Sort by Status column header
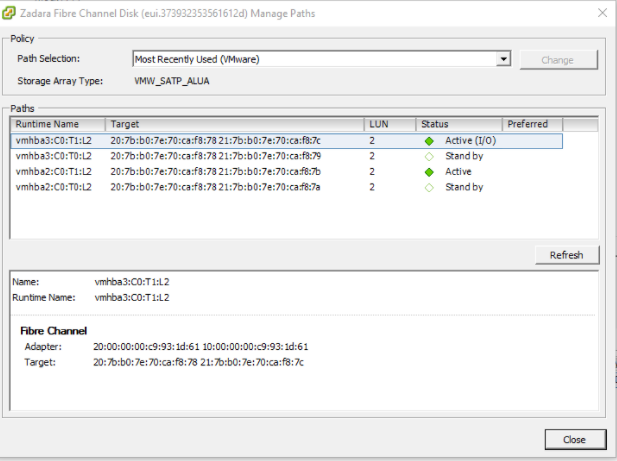The image size is (617, 461). click(459, 124)
